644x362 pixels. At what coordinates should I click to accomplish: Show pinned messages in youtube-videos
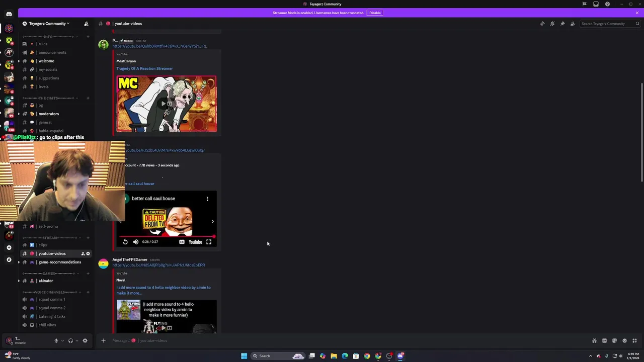(x=562, y=24)
